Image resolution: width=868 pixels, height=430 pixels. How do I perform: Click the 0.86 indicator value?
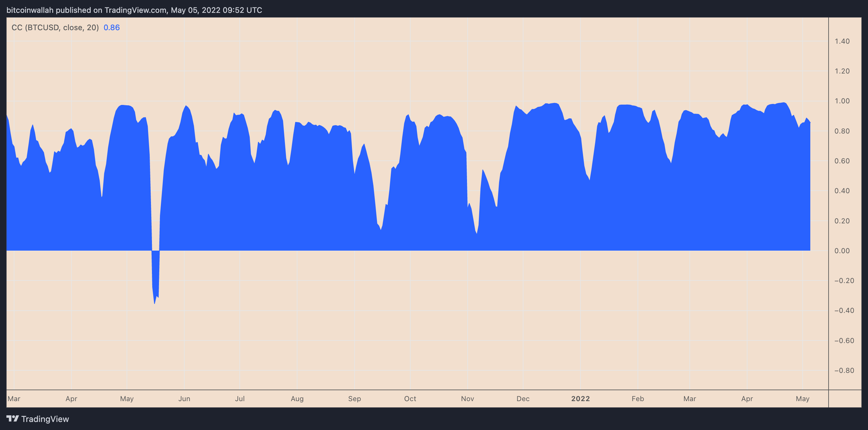coord(112,28)
